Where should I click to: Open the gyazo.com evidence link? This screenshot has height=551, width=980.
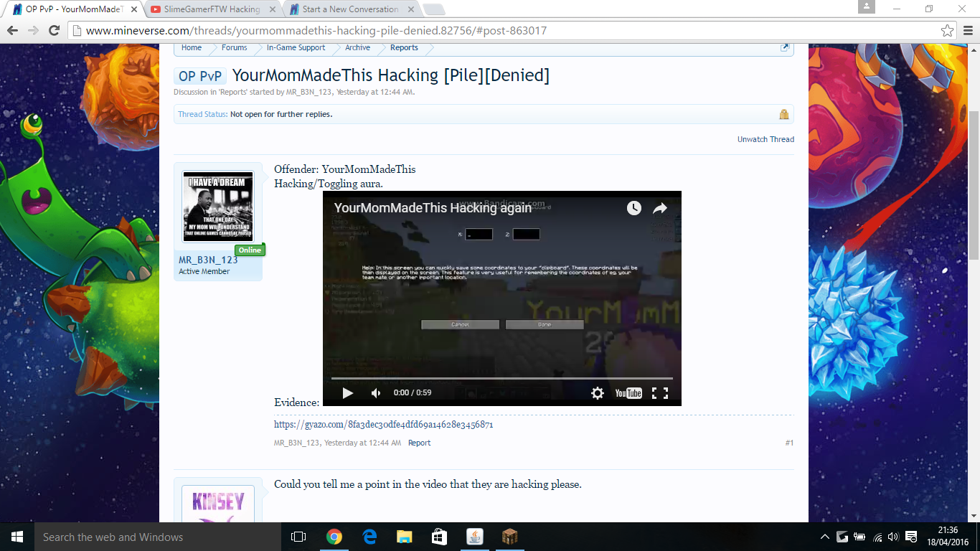point(383,425)
